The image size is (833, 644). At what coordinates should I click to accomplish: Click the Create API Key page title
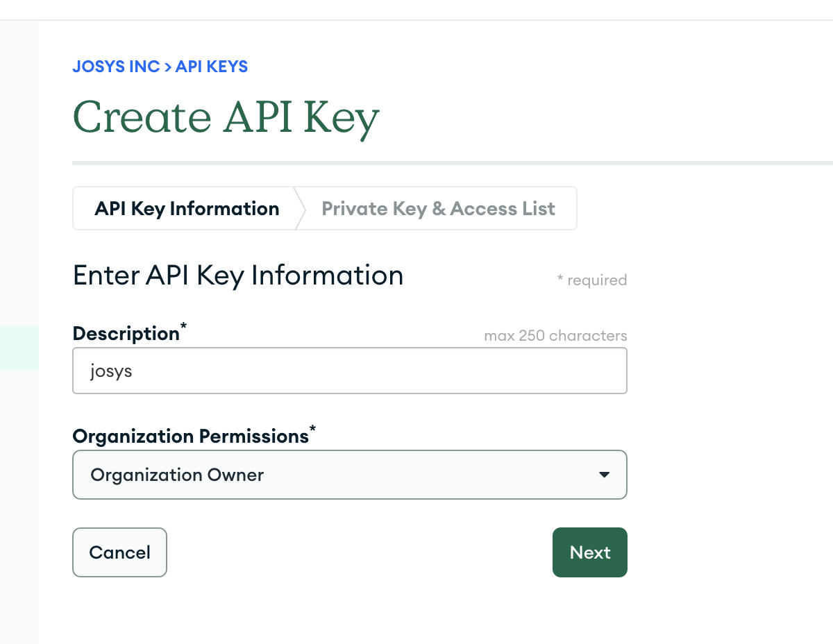226,117
